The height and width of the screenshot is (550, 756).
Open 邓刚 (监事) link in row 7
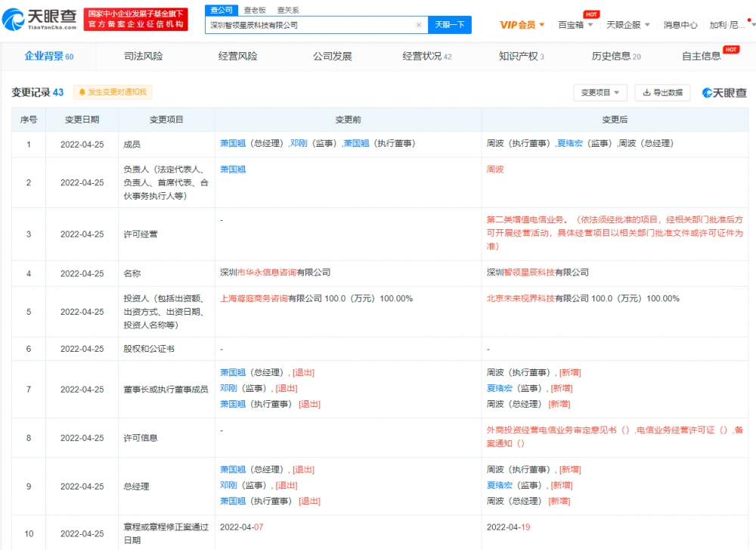228,388
